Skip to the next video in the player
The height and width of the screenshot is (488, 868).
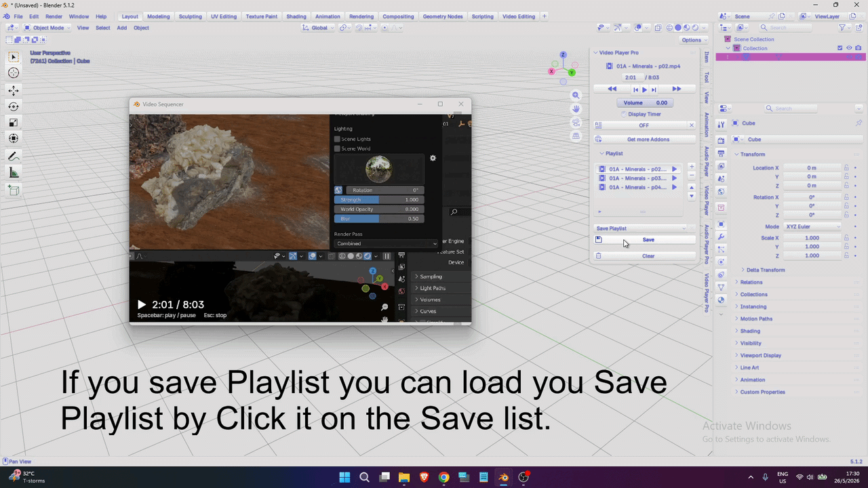[x=654, y=89]
